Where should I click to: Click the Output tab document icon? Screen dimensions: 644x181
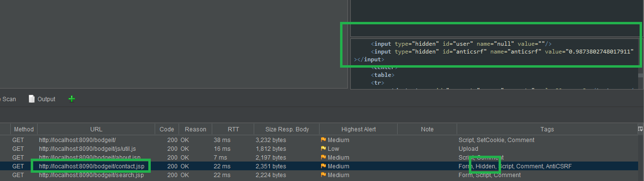pyautogui.click(x=32, y=99)
